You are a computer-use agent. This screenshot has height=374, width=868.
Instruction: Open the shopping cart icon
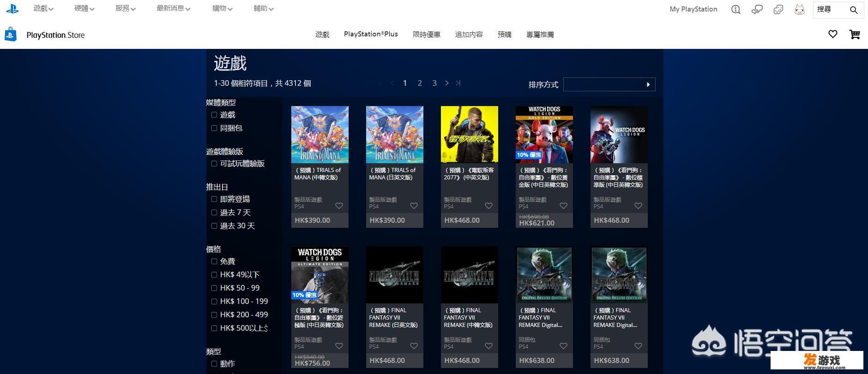[x=855, y=34]
